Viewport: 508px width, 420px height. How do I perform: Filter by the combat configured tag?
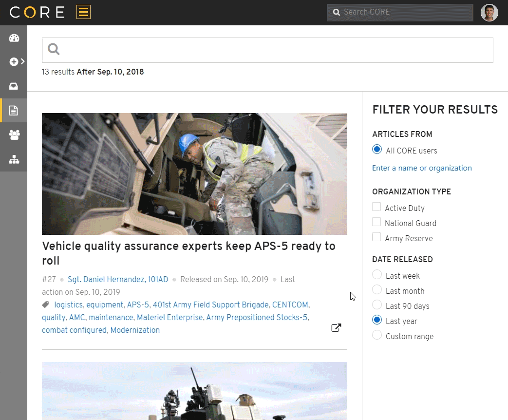coord(74,330)
